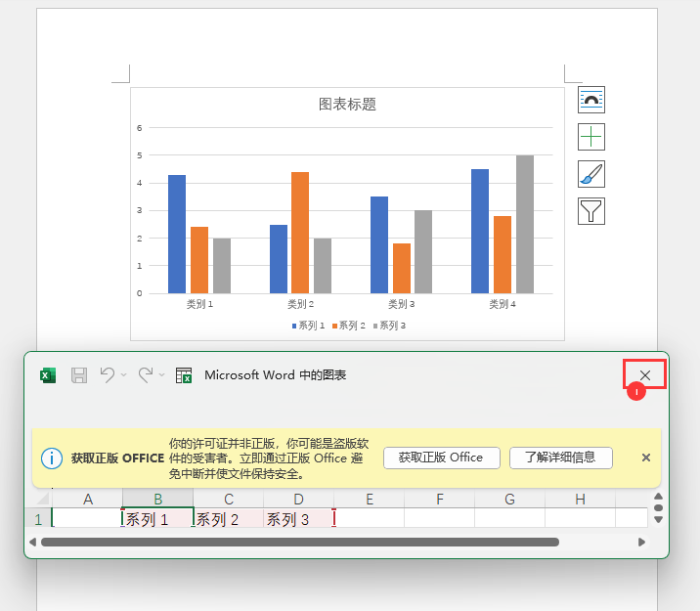Select column A header
Viewport: 700px width, 611px height.
click(88, 499)
